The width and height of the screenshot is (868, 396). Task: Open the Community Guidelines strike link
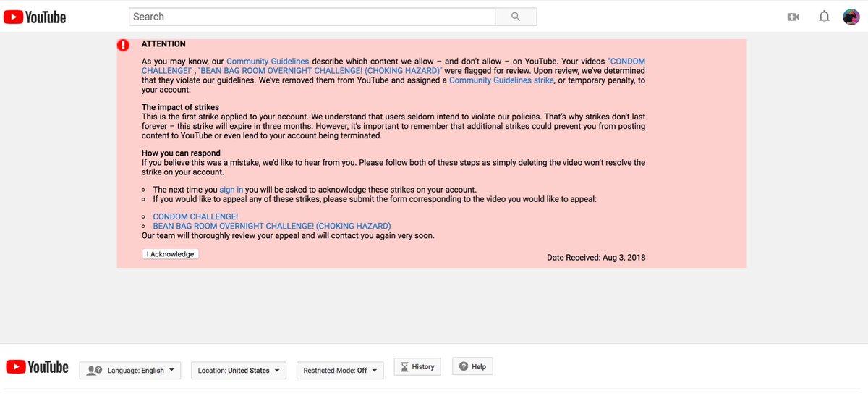click(x=501, y=80)
